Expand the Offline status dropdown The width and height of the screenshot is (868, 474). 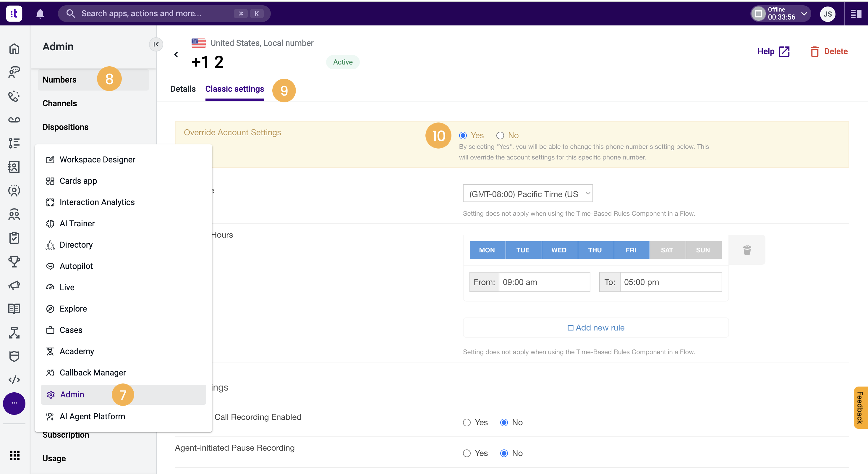(804, 14)
